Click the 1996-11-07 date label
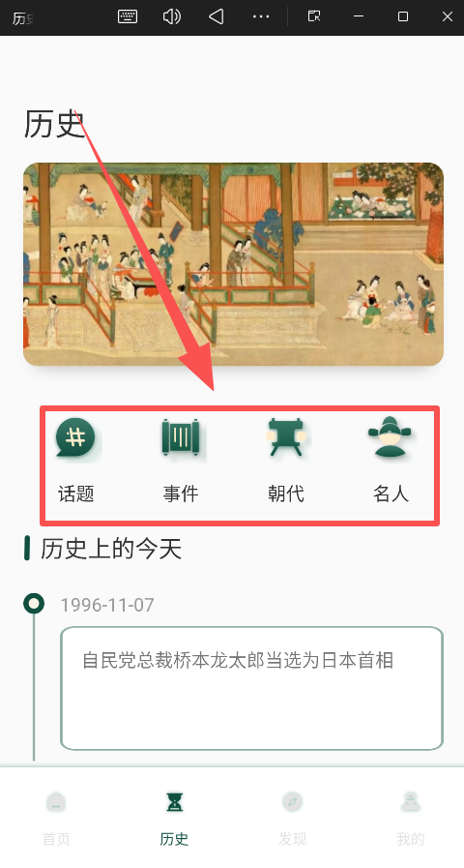Screen dimensions: 464x868 (x=107, y=605)
